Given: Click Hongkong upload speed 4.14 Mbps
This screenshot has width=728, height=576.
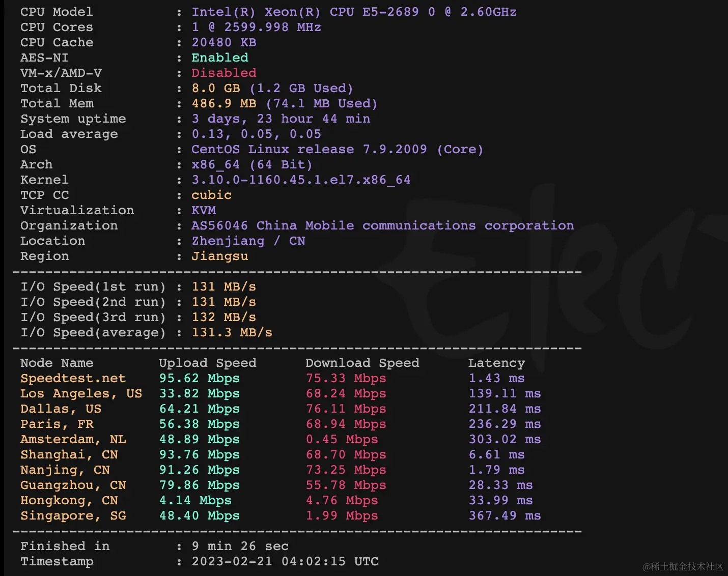Looking at the screenshot, I should [195, 500].
